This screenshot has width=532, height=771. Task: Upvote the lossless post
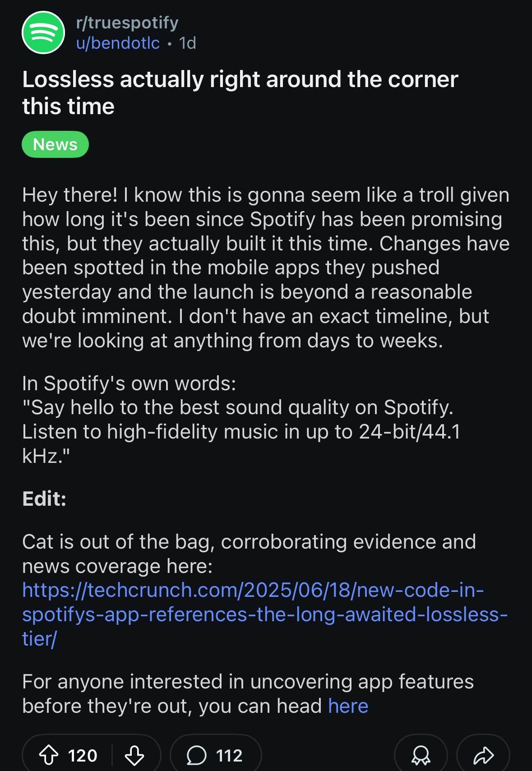(x=49, y=755)
